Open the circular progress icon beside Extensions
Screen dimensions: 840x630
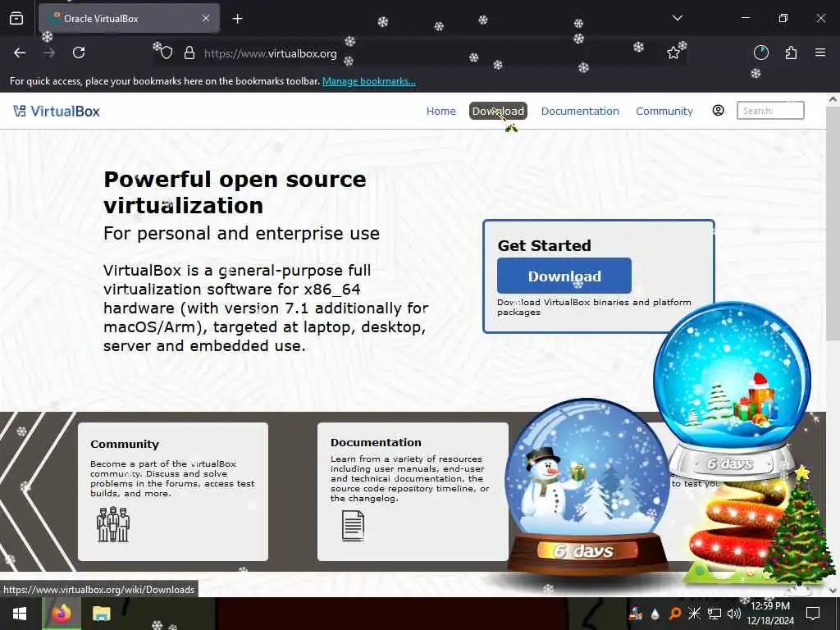761,52
